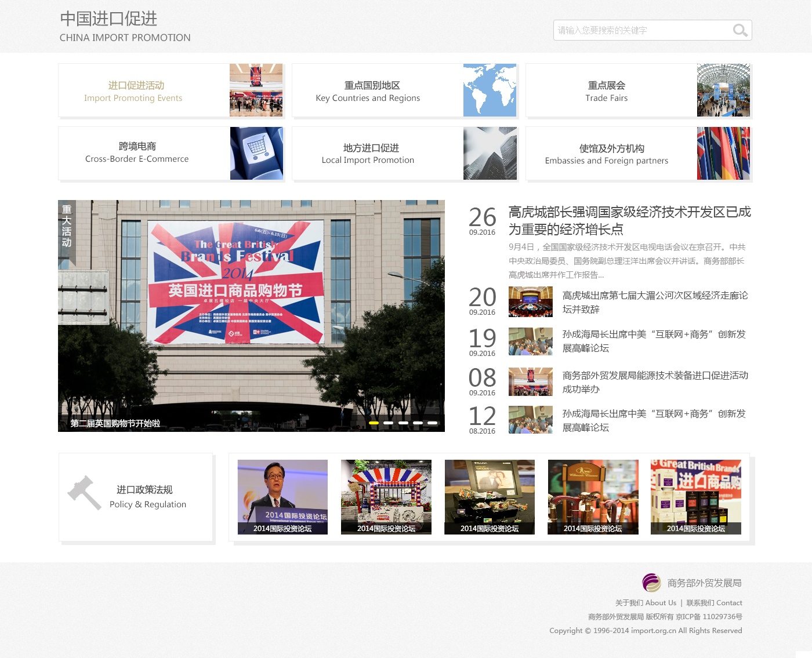Click the skyscrapers image for Local Import
This screenshot has height=658, width=812.
(x=490, y=153)
